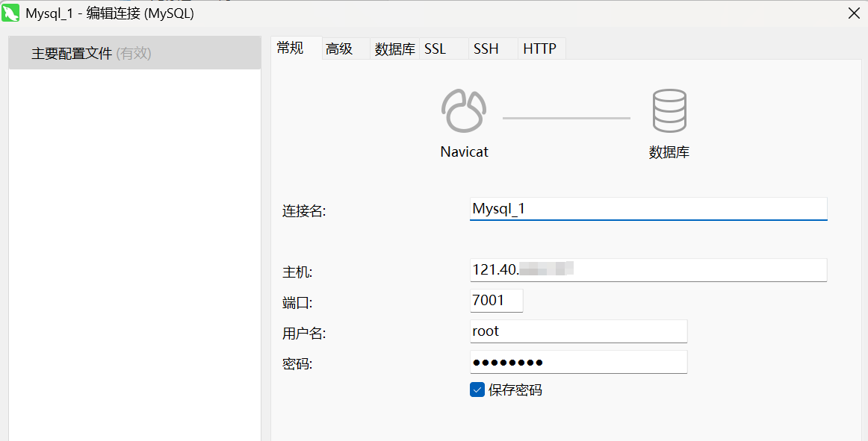868x441 pixels.
Task: Open the 高级 tab
Action: pos(345,49)
